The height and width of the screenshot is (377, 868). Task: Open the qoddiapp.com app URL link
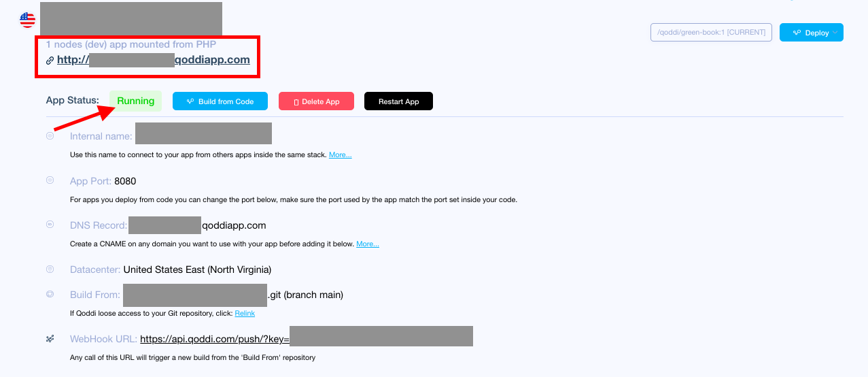coord(154,60)
